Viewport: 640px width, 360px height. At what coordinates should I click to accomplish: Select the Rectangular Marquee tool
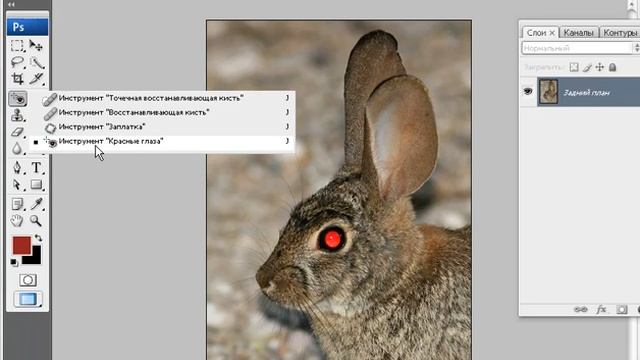pyautogui.click(x=17, y=46)
